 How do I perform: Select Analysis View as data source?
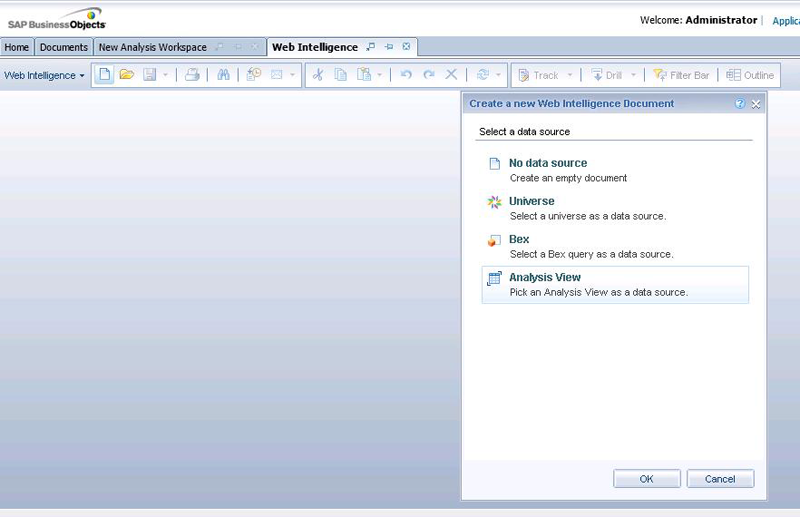pos(615,285)
